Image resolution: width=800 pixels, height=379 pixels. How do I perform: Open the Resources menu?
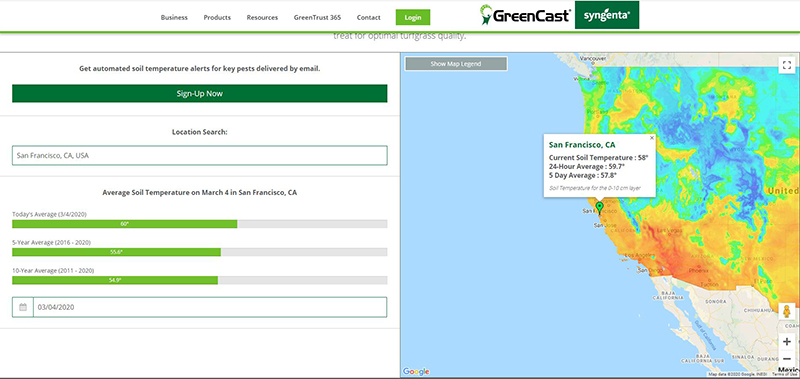click(x=262, y=17)
